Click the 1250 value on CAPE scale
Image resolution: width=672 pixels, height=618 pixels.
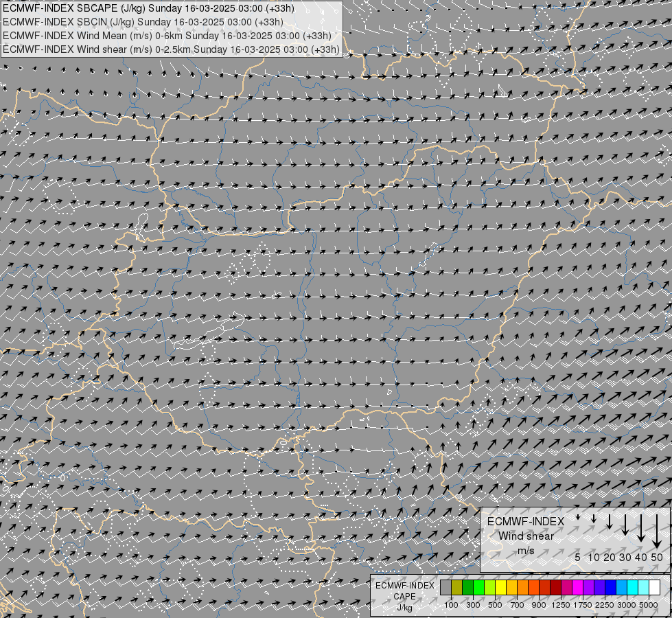point(561,605)
